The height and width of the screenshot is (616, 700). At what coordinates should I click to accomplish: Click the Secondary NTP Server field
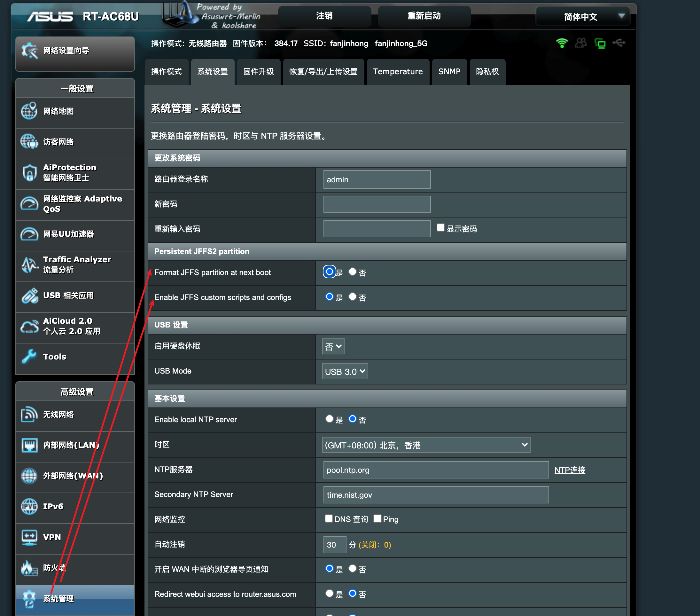[436, 495]
